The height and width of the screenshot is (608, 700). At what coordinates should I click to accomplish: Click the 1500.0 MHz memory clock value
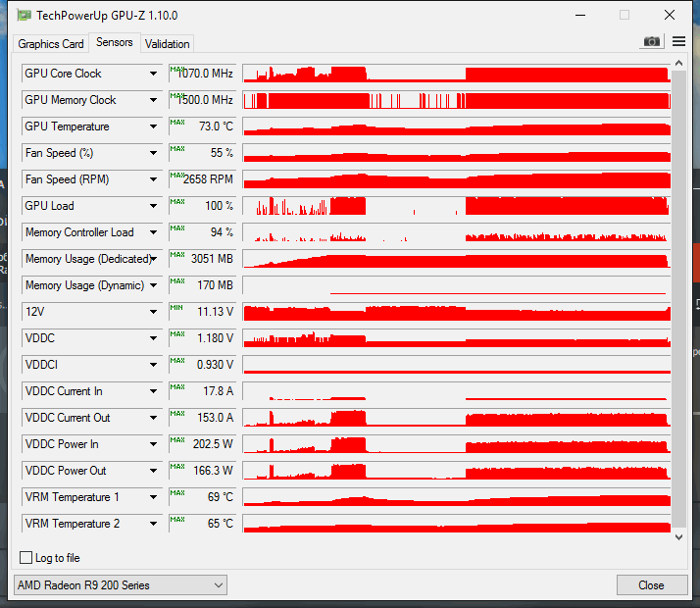coord(203,100)
